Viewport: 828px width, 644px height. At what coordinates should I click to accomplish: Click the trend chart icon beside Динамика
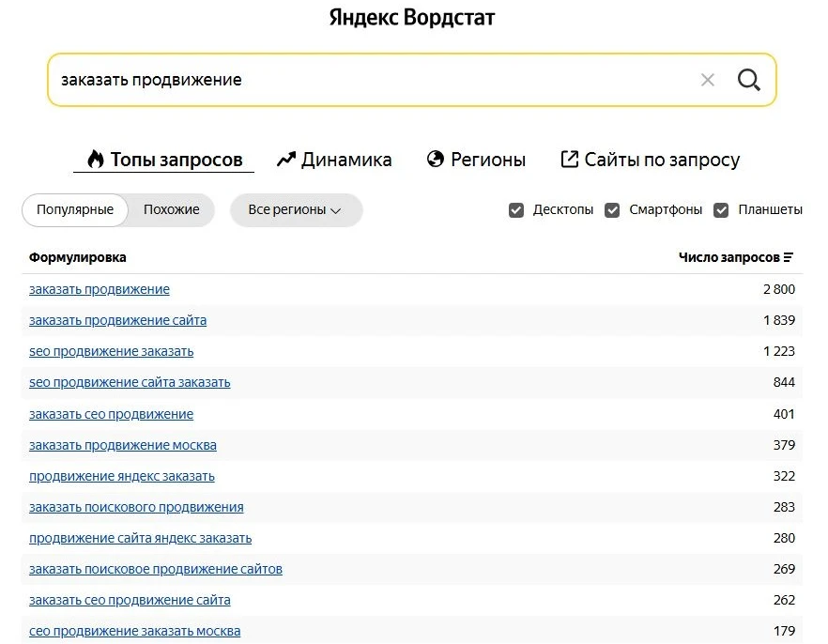286,159
